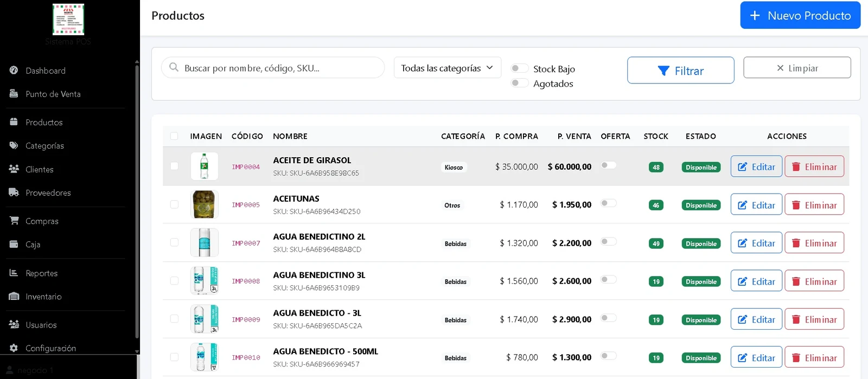
Task: Click the trash icon for AGUA BENEDICTINO 2L
Action: point(796,243)
